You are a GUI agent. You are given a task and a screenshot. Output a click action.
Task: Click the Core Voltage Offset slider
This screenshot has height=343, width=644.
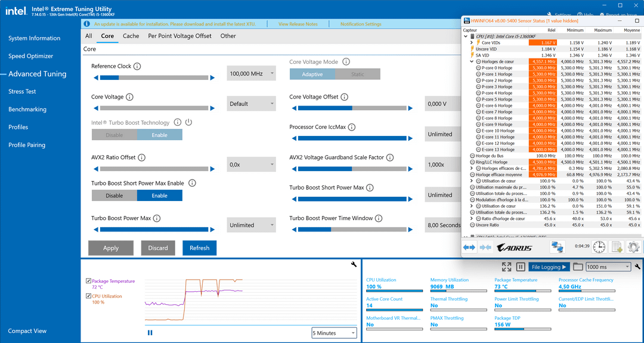(352, 108)
